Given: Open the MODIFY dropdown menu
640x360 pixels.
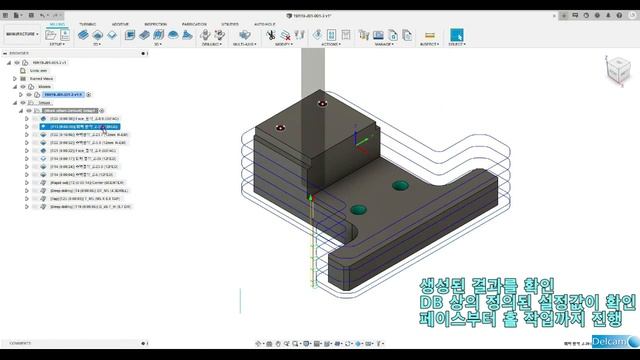Looking at the screenshot, I should (284, 44).
